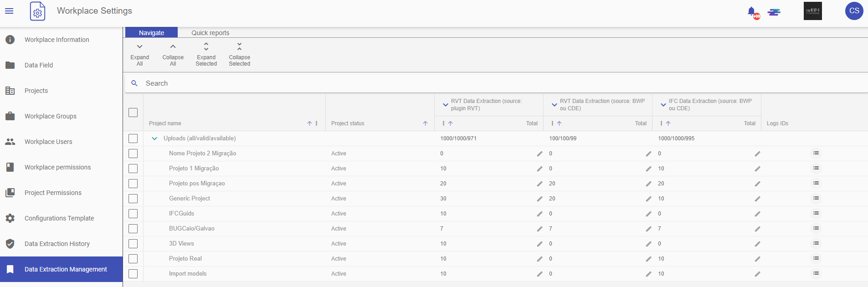Select the BUGCaio/Galvao row checkbox

click(x=133, y=229)
